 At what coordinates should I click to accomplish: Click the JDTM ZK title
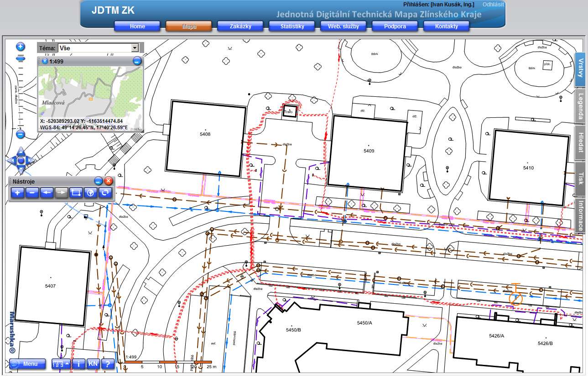coord(113,11)
